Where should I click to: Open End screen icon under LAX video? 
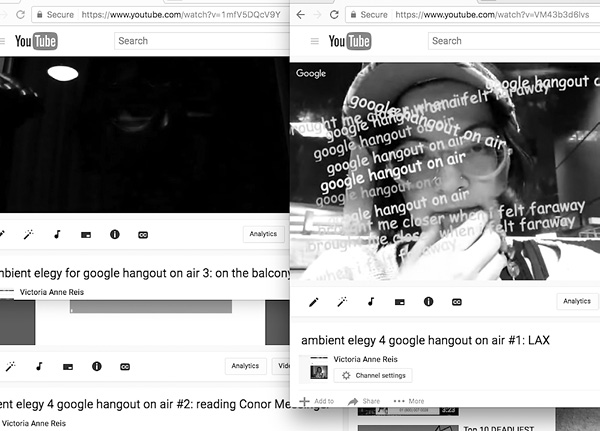[399, 302]
